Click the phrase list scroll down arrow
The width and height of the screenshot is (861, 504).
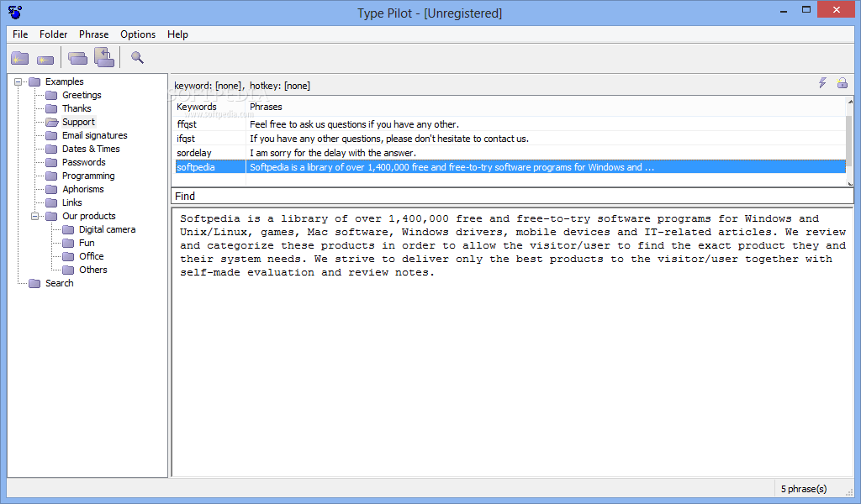click(x=850, y=184)
